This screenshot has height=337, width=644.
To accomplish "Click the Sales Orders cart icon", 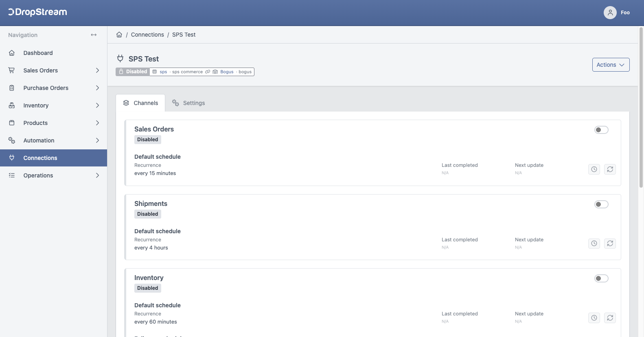I will click(12, 70).
